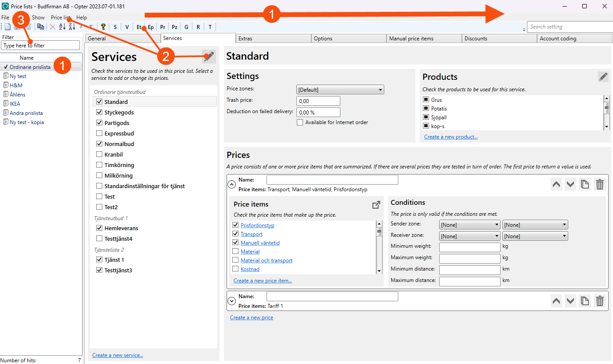The image size is (613, 364).
Task: Edit products using the Products pencil icon
Action: pos(603,76)
